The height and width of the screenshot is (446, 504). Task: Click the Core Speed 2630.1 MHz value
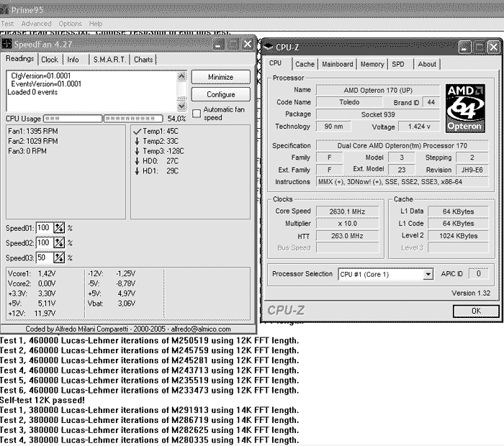click(x=347, y=211)
